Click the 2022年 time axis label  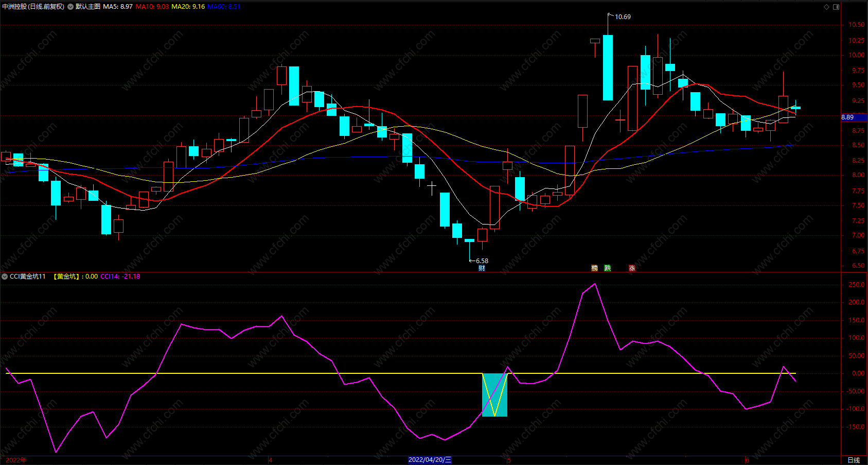tap(16, 460)
